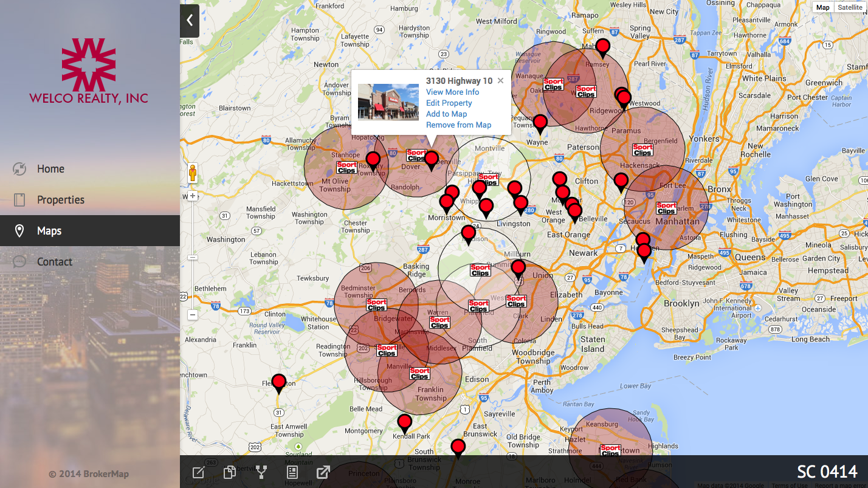The width and height of the screenshot is (868, 488).
Task: Click the Sport Clips marker near Clark
Action: pyautogui.click(x=516, y=301)
